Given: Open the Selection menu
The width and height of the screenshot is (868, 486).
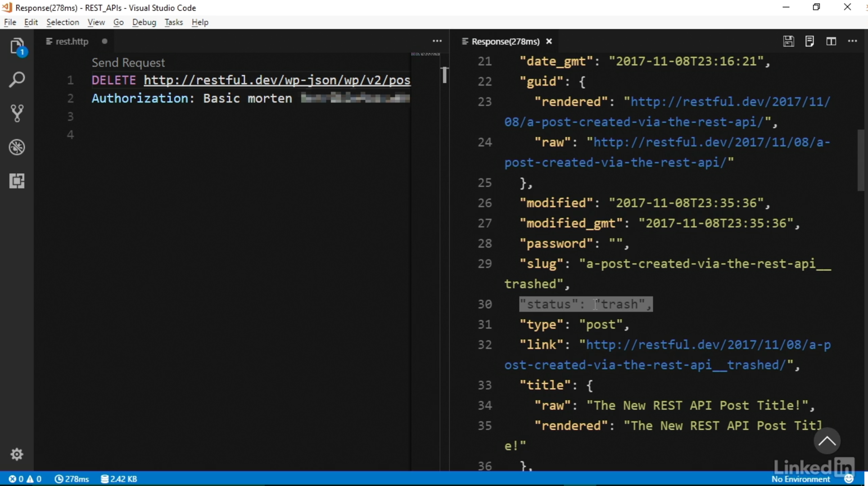Looking at the screenshot, I should (x=63, y=22).
